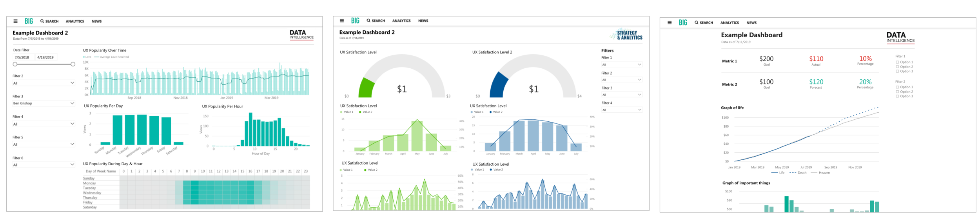The height and width of the screenshot is (223, 980).
Task: Click Average Love Received legend entry
Action: (x=112, y=57)
